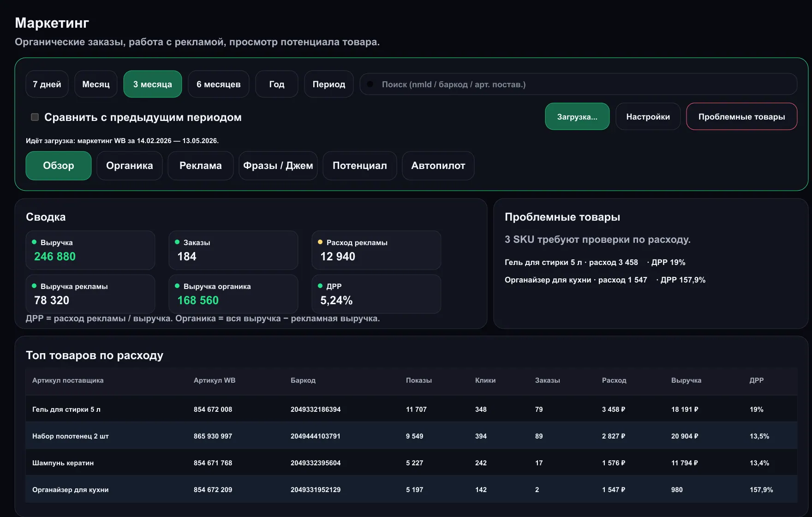Click Выручка value 11 794 ₽

(x=685, y=463)
